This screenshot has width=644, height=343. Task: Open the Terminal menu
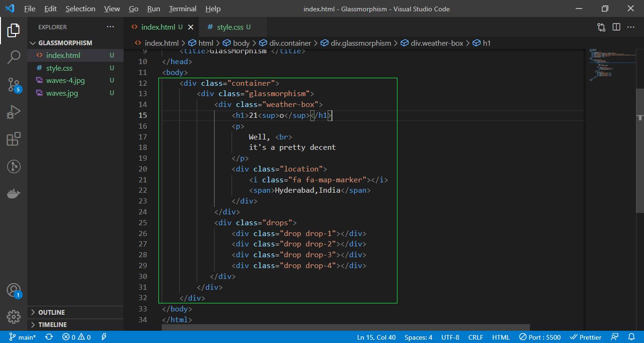coord(182,9)
